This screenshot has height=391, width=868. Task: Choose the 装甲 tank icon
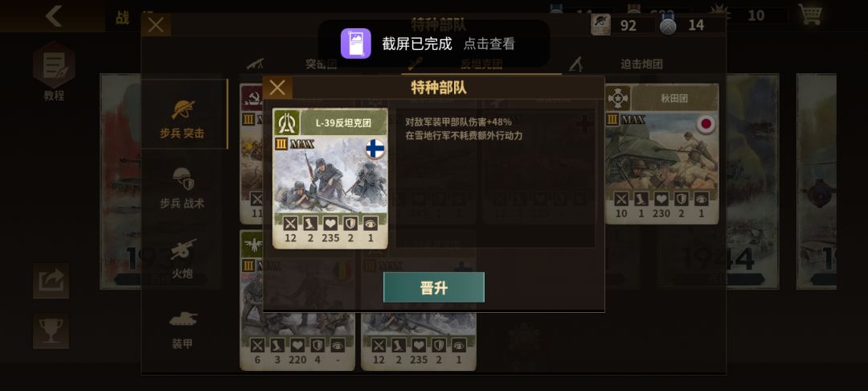182,319
